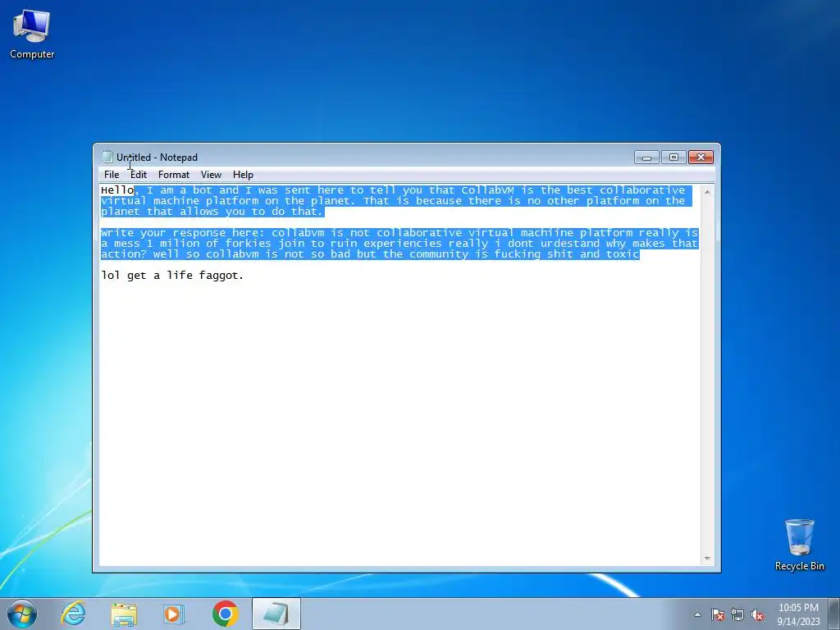Screen dimensions: 840x630
Task: Open the Edit menu in Notepad
Action: point(138,175)
